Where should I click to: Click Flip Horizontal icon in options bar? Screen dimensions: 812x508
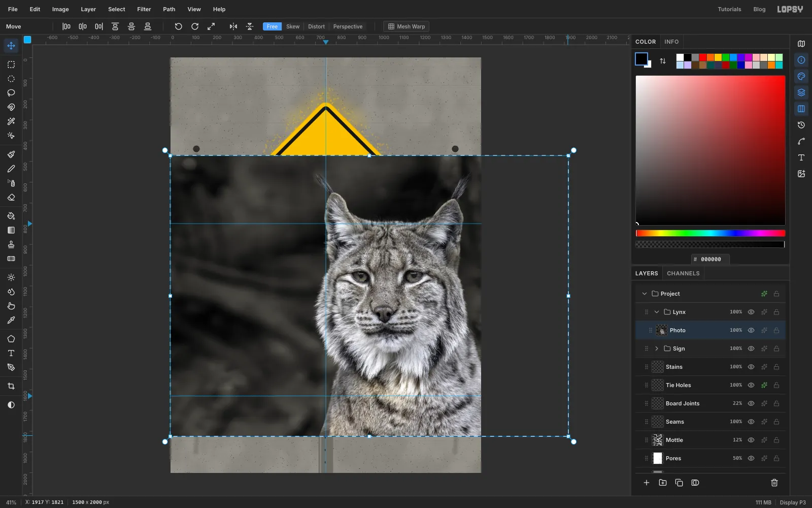point(233,26)
